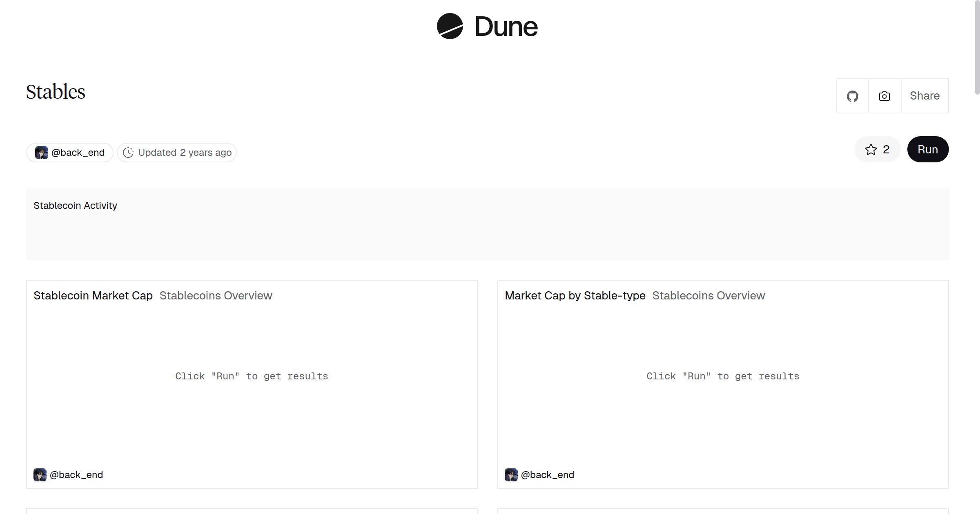The height and width of the screenshot is (514, 980).
Task: Click the Dune logo icon
Action: pos(450,26)
